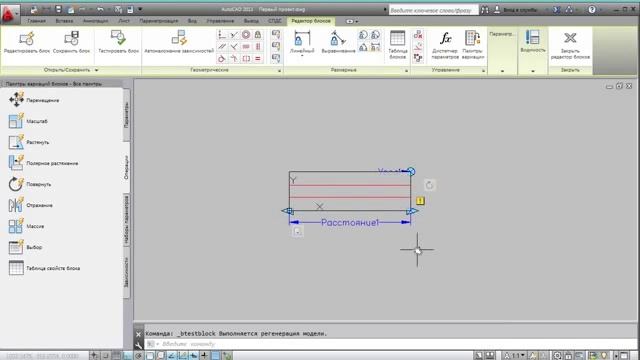
Task: Toggle Snap mode in status bar
Action: coord(105,356)
